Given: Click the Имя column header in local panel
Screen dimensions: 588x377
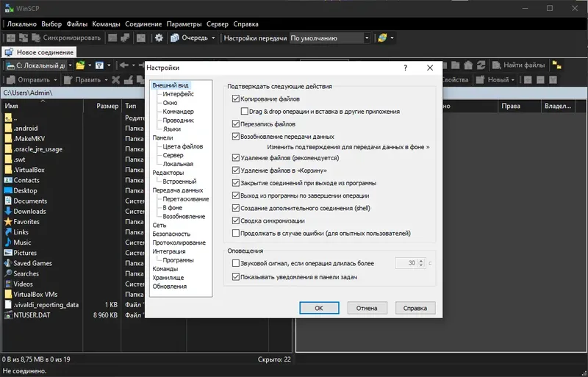Looking at the screenshot, I should pos(43,106).
